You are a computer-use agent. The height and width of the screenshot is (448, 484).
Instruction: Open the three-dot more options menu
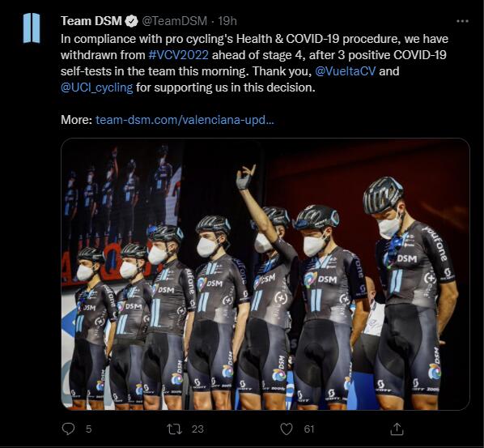[462, 21]
